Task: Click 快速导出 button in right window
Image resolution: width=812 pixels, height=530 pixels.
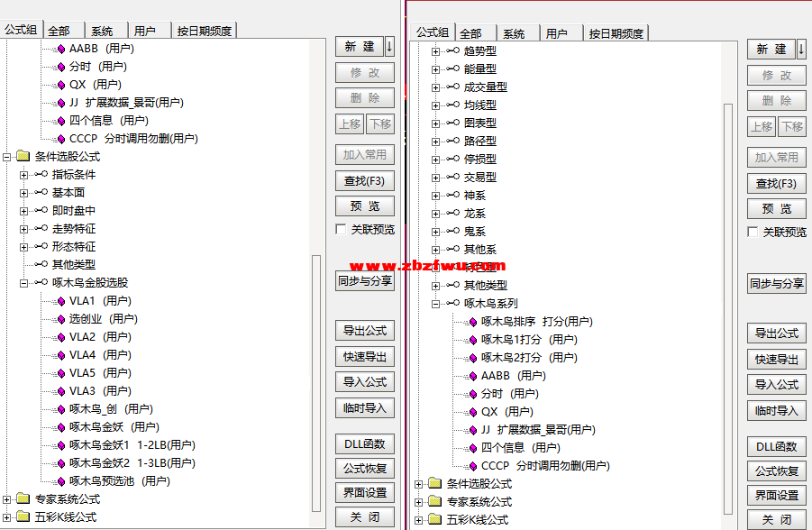Action: point(776,359)
